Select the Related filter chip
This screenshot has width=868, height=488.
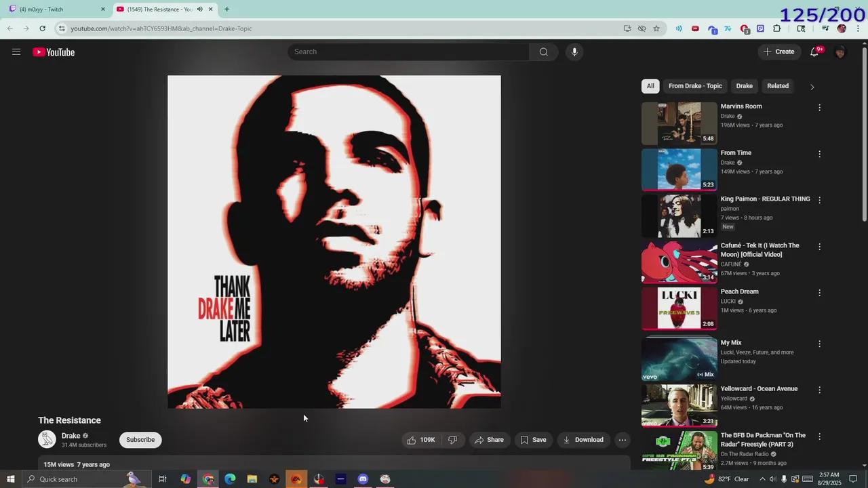point(778,86)
